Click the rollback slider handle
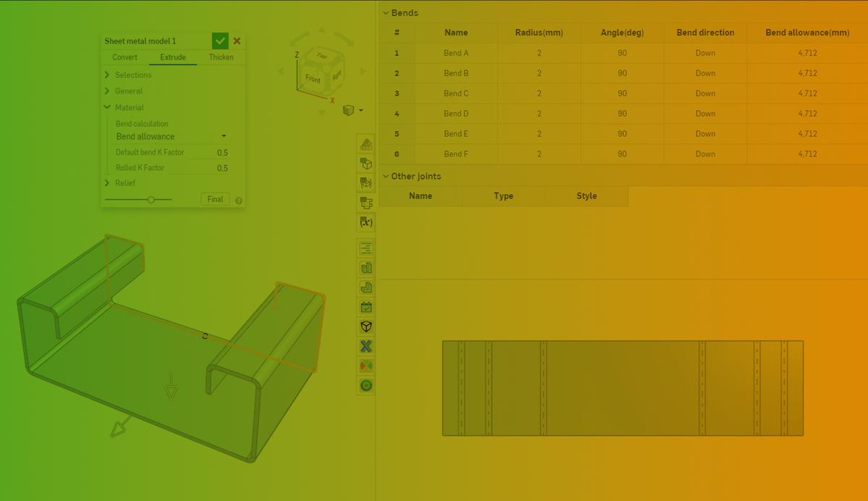This screenshot has height=501, width=868. 151,198
